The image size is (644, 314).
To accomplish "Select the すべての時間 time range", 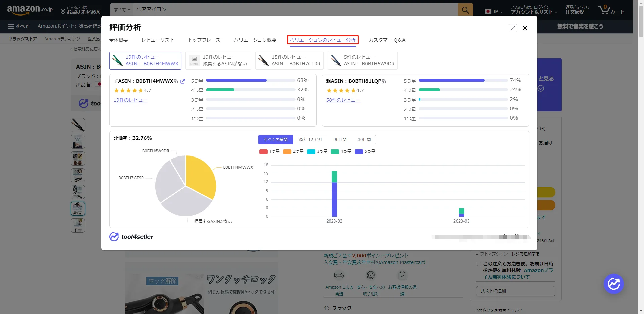I will pos(276,140).
